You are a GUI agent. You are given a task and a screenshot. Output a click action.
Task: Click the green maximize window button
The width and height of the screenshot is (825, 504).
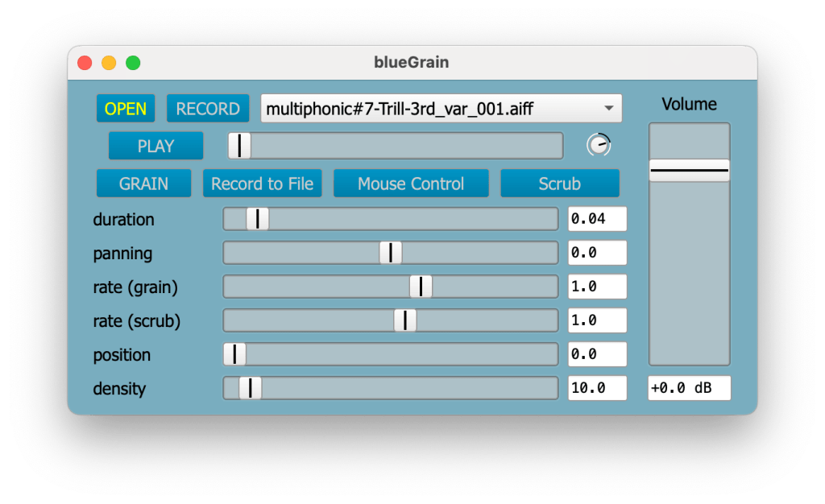(x=133, y=63)
